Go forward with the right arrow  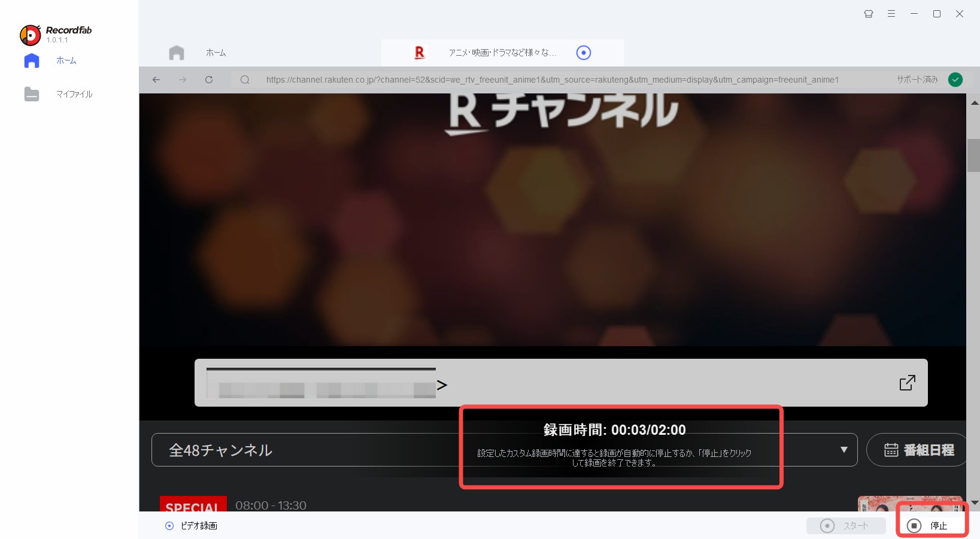tap(183, 80)
